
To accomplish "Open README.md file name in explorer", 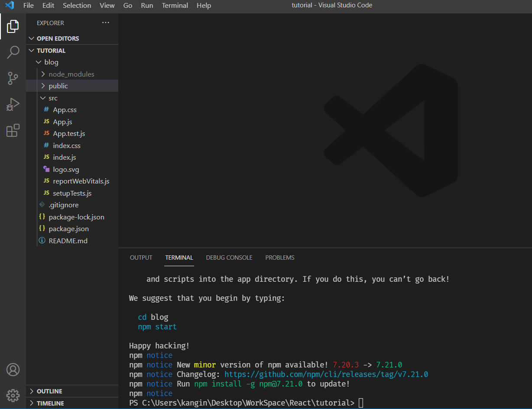I will [68, 241].
